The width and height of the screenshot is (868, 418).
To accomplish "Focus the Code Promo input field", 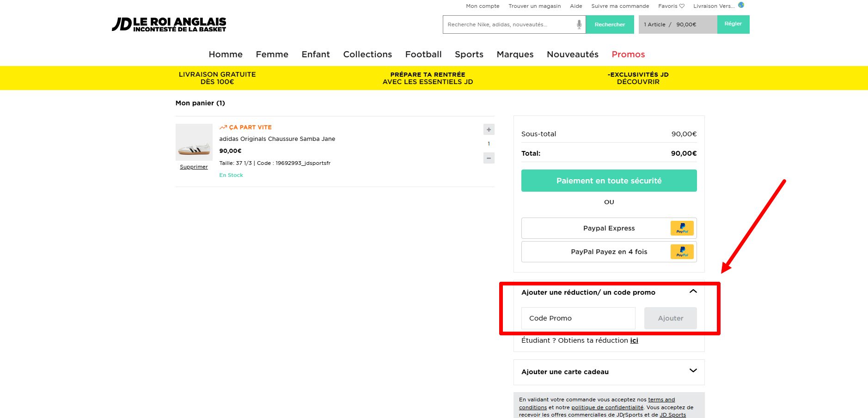I will tap(578, 318).
